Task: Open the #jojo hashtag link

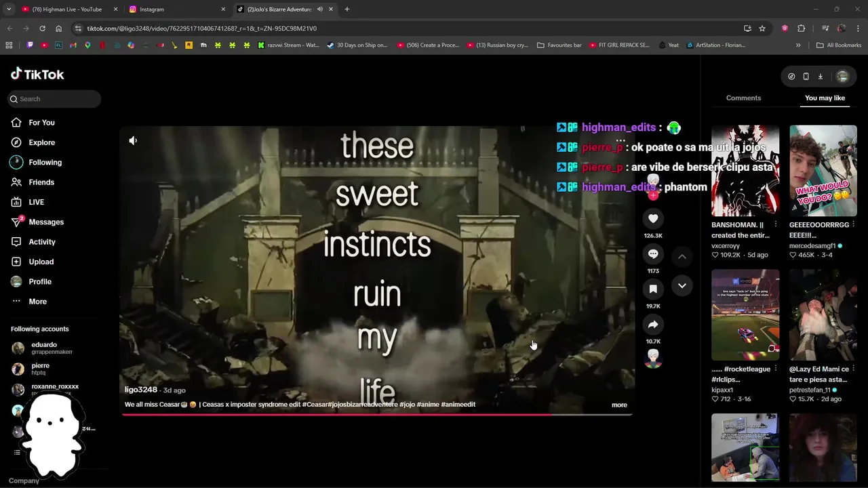Action: [x=407, y=405]
